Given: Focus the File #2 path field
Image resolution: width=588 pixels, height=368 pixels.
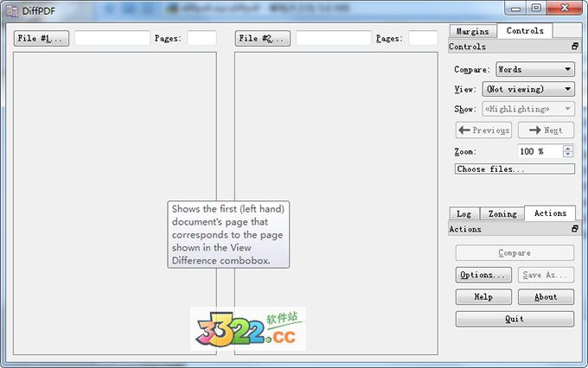Looking at the screenshot, I should point(334,38).
